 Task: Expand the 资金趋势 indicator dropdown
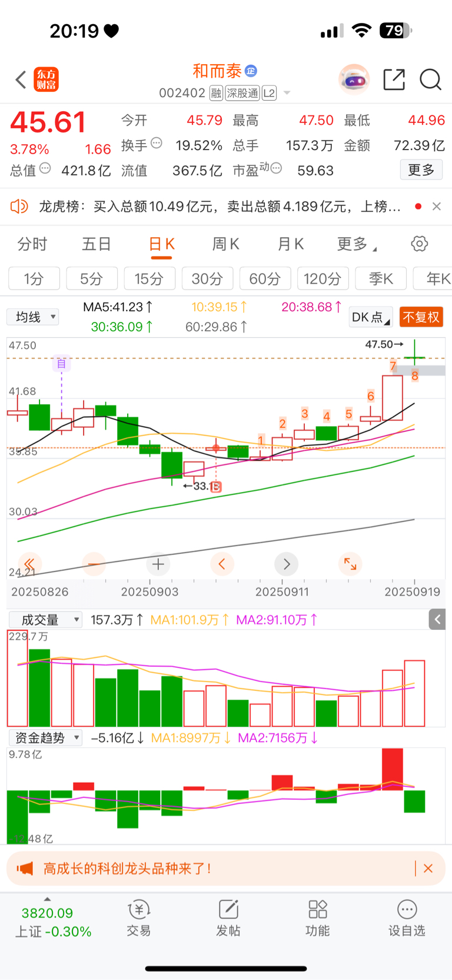click(45, 738)
